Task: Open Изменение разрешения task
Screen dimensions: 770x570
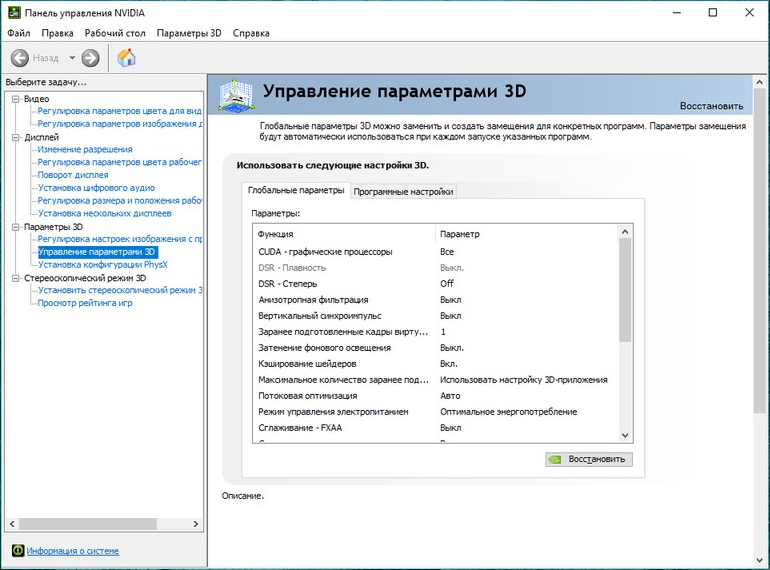Action: [85, 149]
